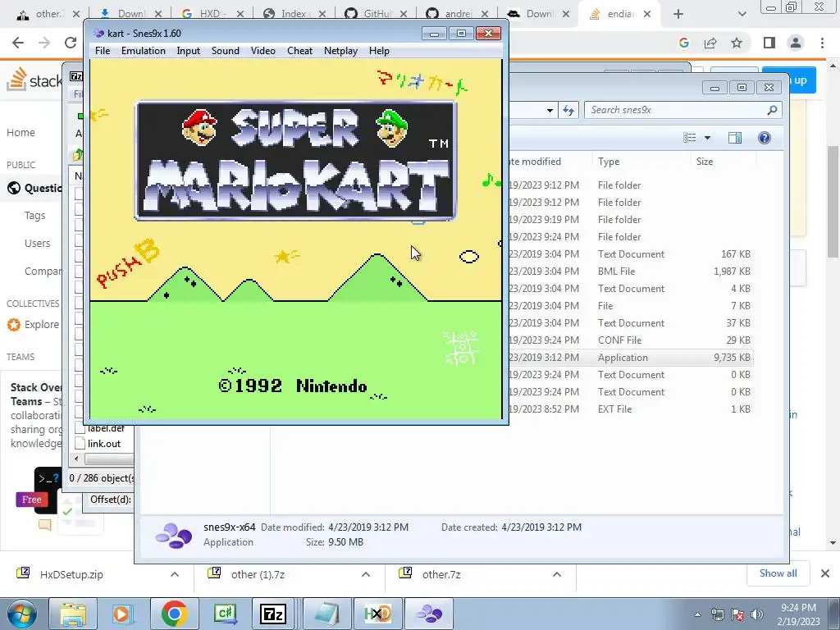Open the Snes9x Help menu

coord(379,51)
